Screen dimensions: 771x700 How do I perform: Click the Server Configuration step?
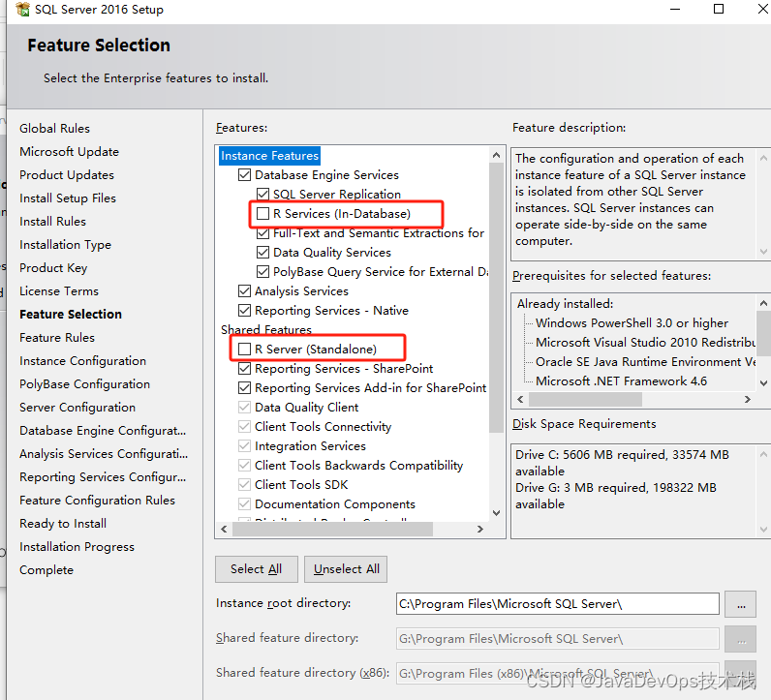click(x=77, y=408)
